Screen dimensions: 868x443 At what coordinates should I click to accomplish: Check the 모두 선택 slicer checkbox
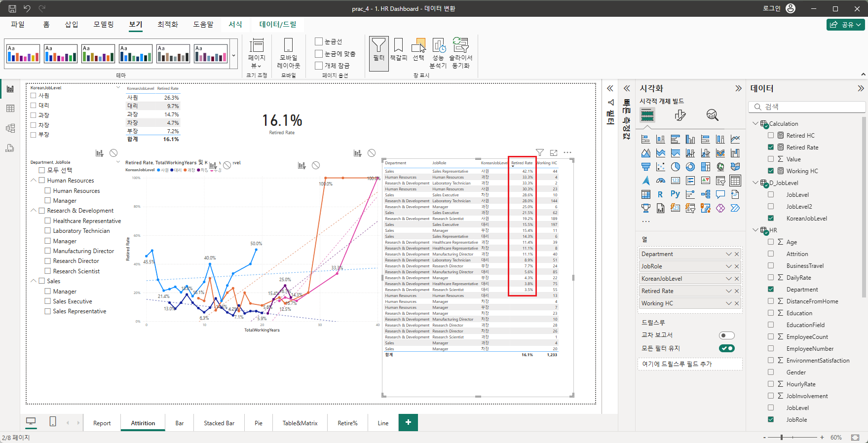point(42,170)
